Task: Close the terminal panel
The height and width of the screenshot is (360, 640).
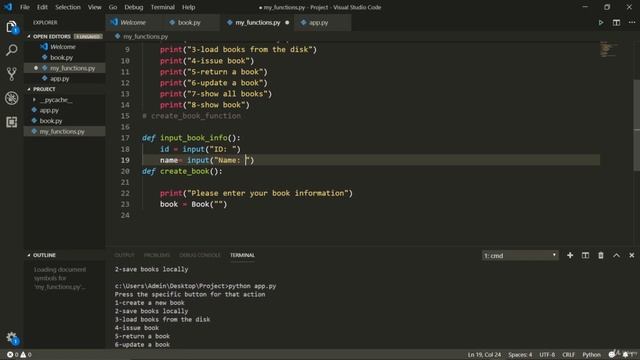Action: (631, 255)
